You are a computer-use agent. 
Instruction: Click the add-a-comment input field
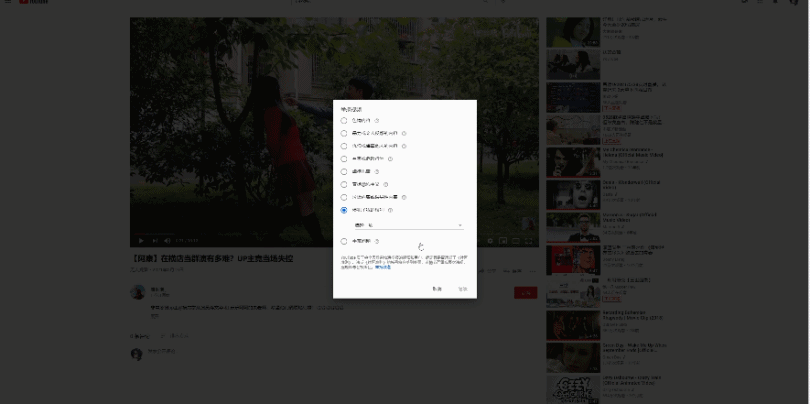pos(341,352)
